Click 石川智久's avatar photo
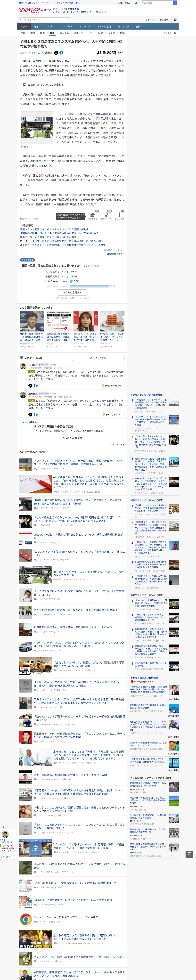 (23, 366)
